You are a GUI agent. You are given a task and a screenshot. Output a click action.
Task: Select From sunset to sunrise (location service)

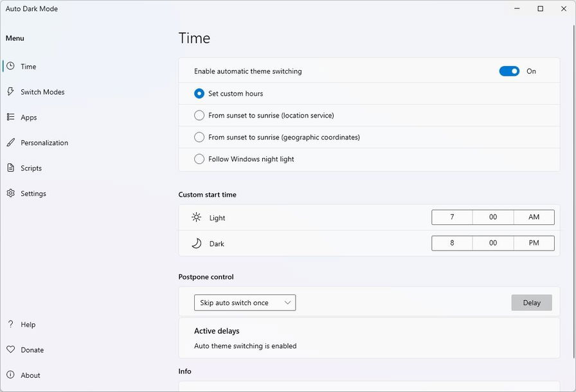pyautogui.click(x=199, y=116)
